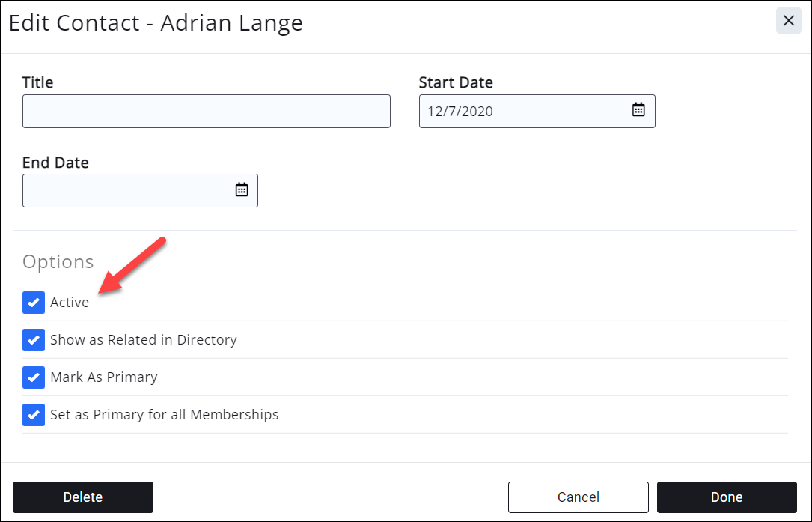Focus the Start Date field showing 12/7/2020
The image size is (812, 522).
(x=524, y=111)
